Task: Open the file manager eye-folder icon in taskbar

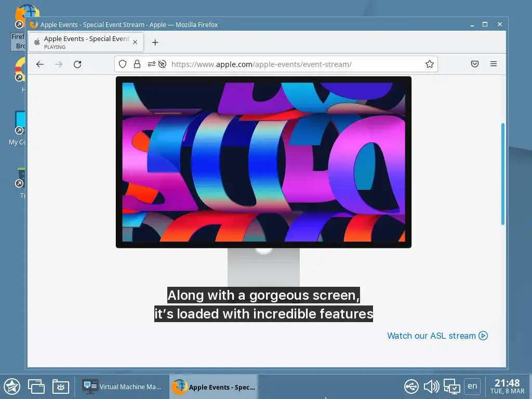Action: click(61, 387)
